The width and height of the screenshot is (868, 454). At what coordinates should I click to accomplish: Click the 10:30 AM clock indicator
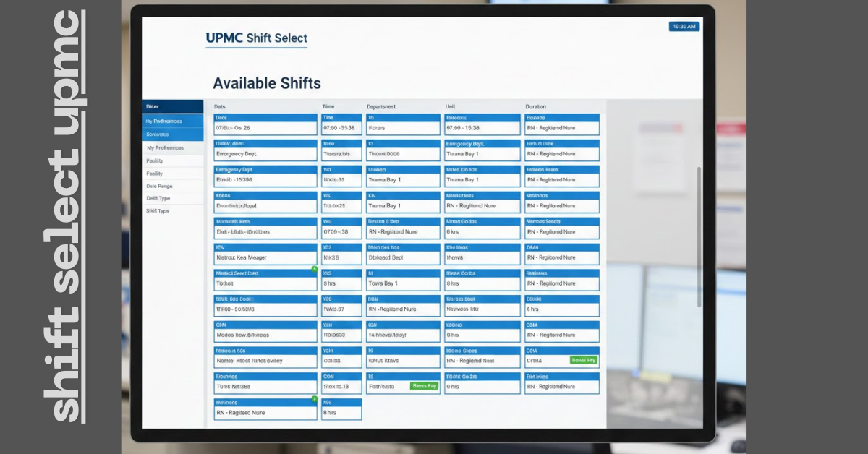pyautogui.click(x=684, y=26)
